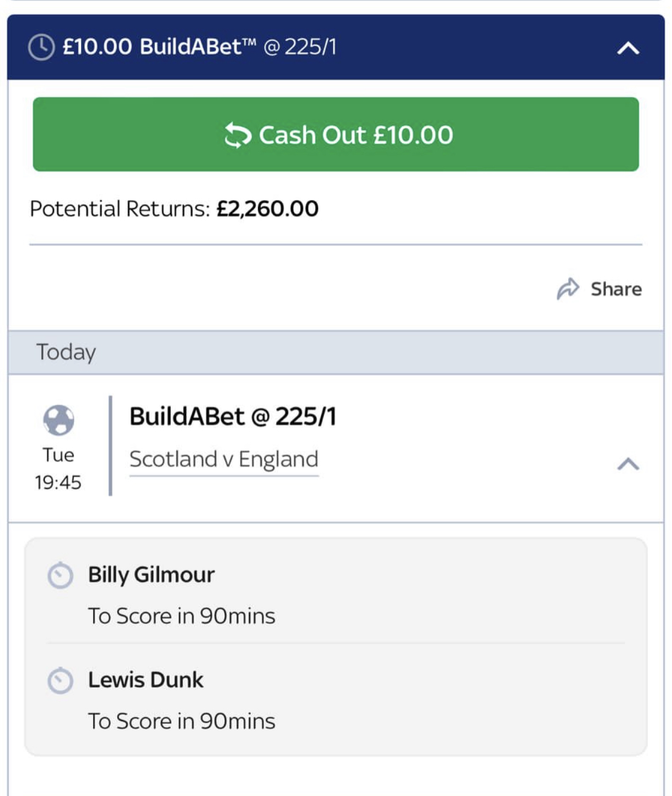This screenshot has width=672, height=796.
Task: Collapse the £10.00 BuildABet header chevron
Action: [628, 48]
